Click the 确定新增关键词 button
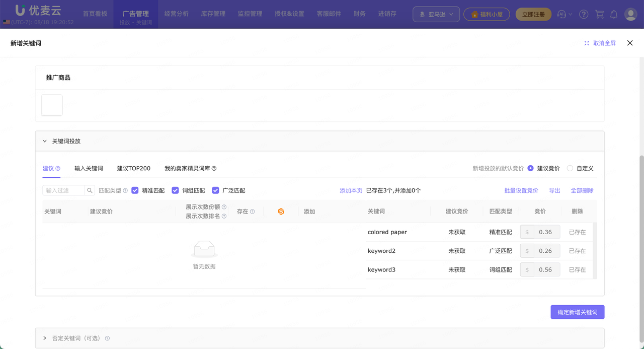644x349 pixels. (578, 312)
